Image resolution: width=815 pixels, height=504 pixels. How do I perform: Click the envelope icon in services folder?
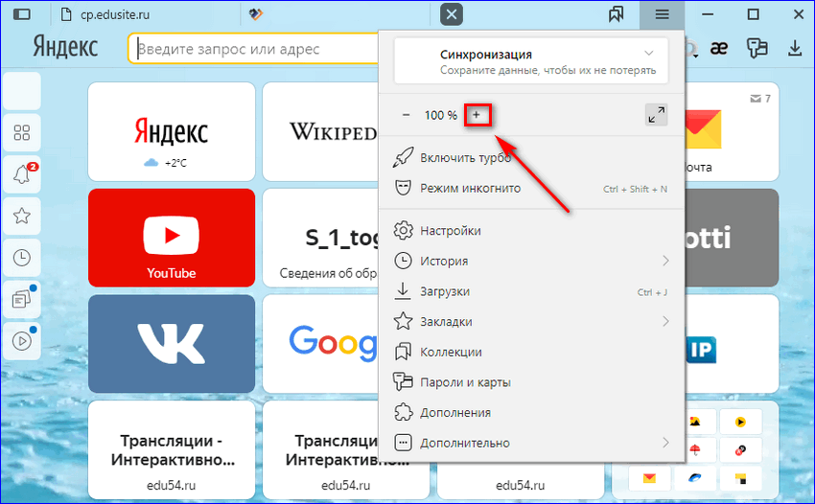coord(649,478)
